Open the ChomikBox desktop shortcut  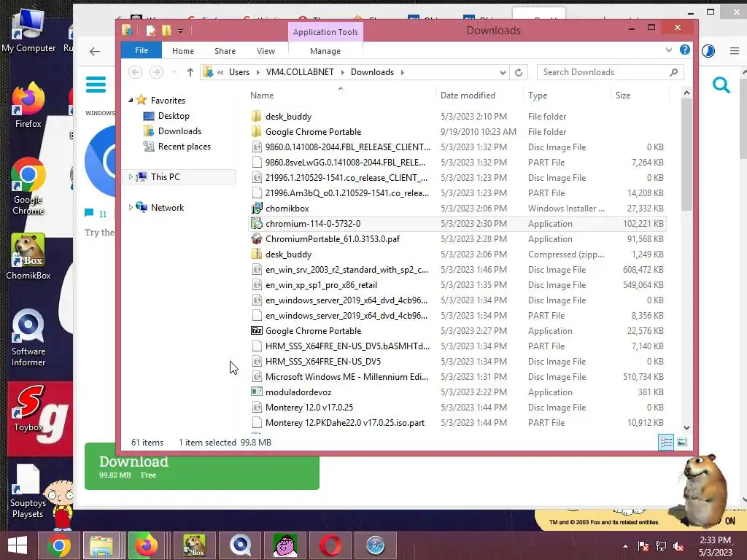click(28, 256)
